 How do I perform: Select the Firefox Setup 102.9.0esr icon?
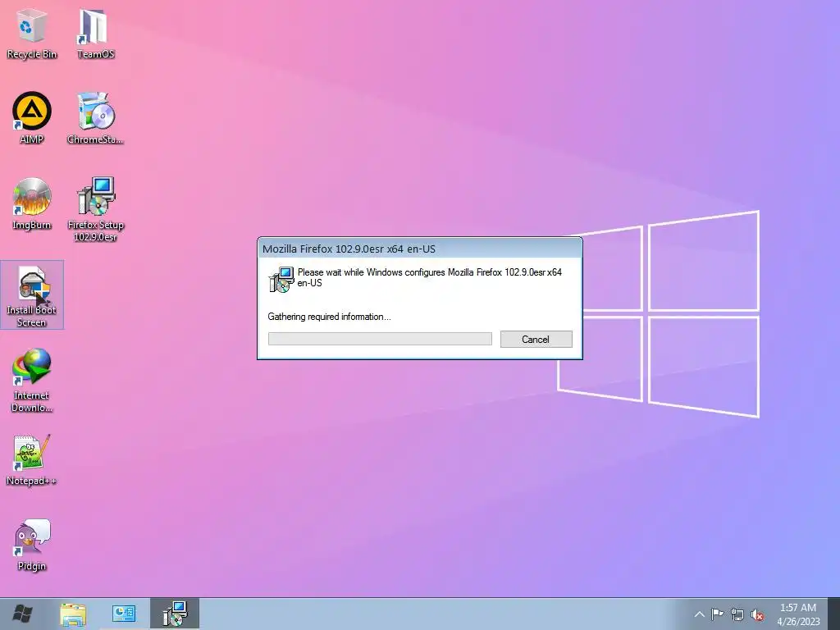95,209
